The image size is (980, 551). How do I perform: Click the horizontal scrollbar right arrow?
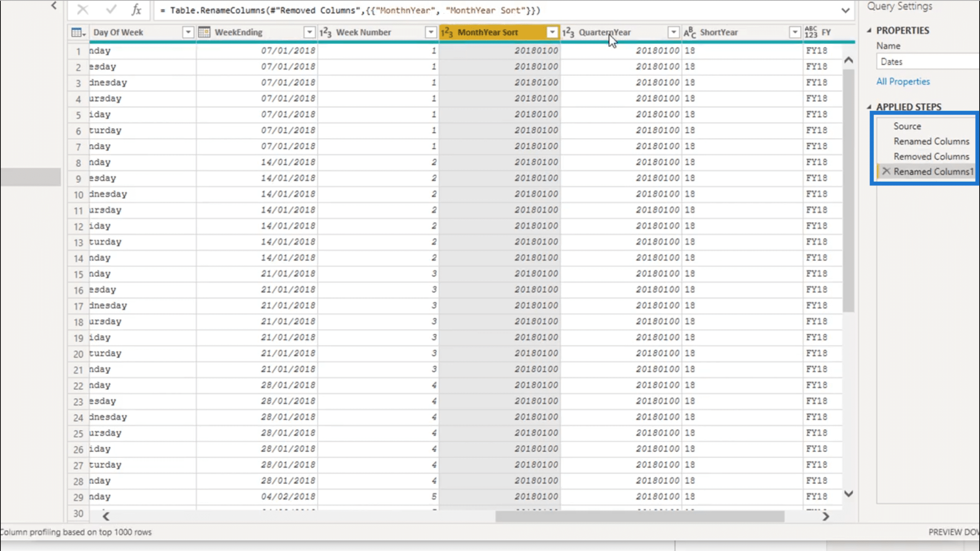pyautogui.click(x=826, y=517)
